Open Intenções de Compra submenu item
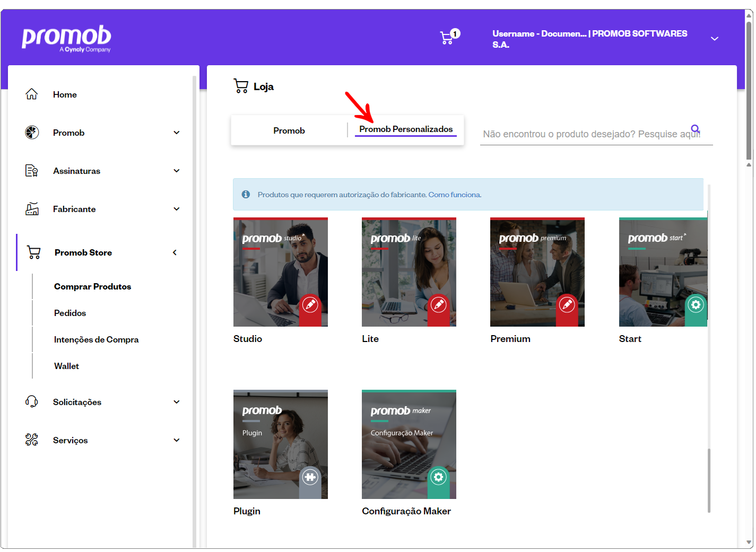 pyautogui.click(x=96, y=339)
